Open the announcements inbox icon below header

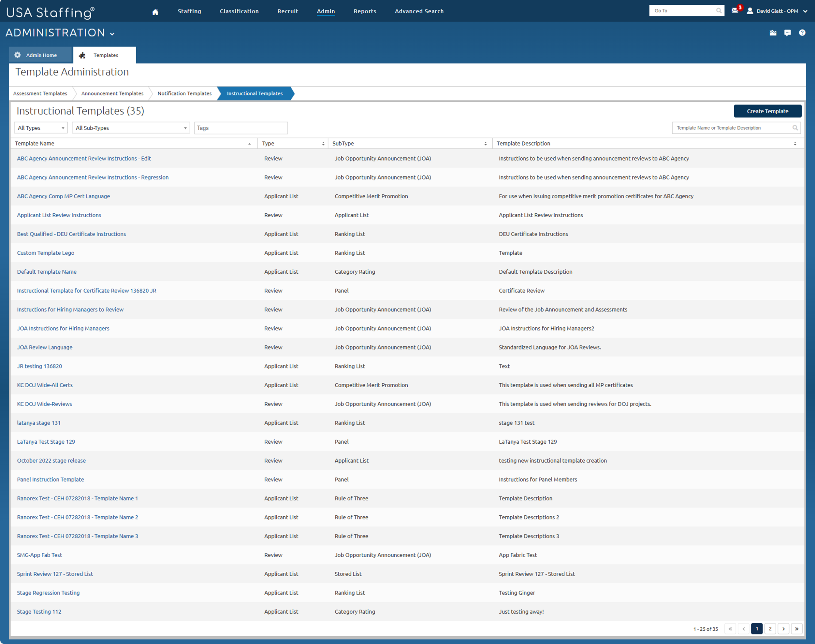[773, 33]
